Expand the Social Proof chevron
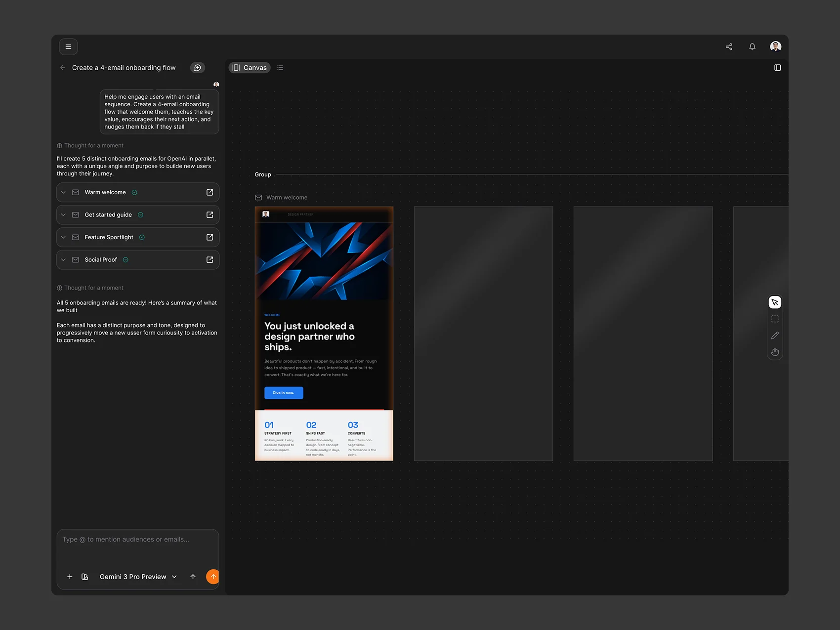Image resolution: width=840 pixels, height=630 pixels. tap(63, 260)
